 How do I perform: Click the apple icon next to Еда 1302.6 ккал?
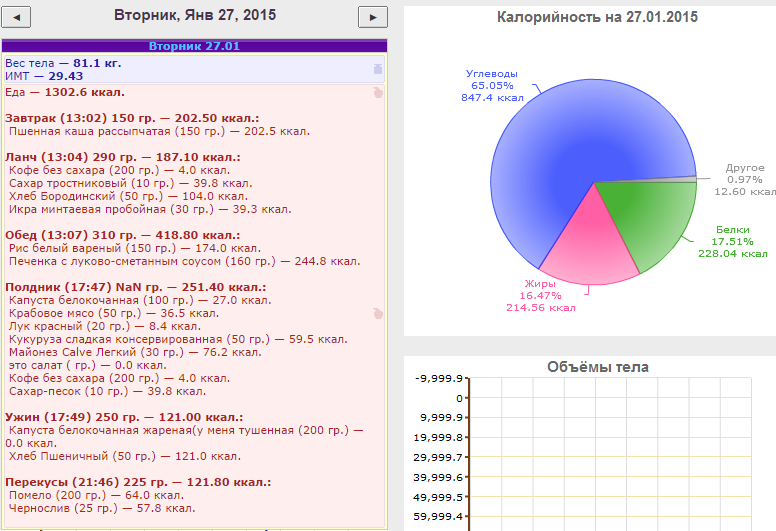378,92
